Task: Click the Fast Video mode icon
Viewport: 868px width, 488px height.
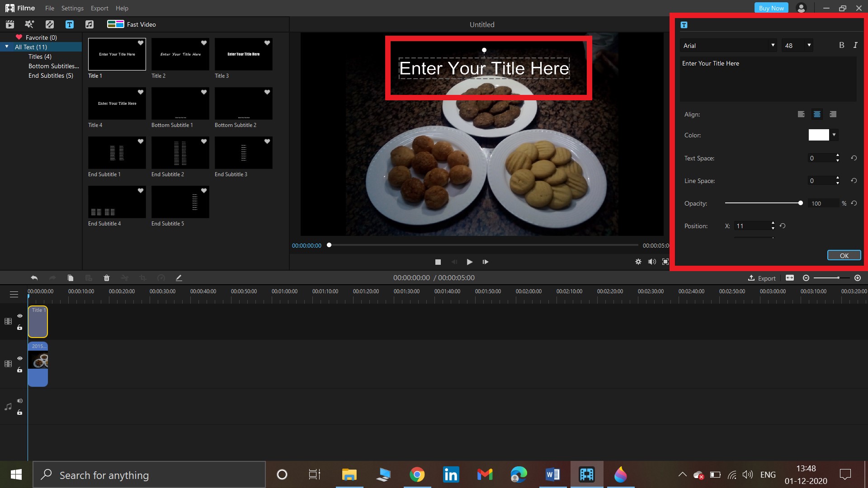Action: 114,24
